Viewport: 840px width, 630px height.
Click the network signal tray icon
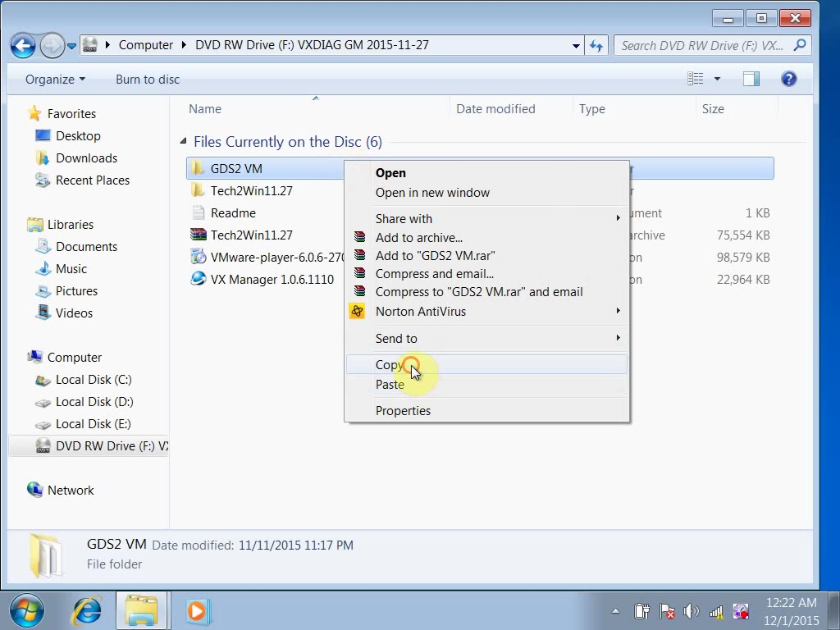coord(715,610)
